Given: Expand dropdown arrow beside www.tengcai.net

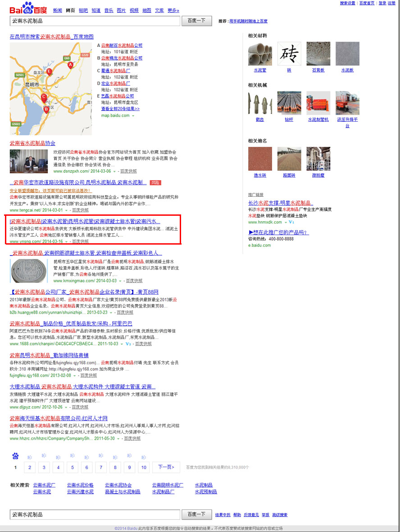Looking at the screenshot, I should (x=67, y=210).
